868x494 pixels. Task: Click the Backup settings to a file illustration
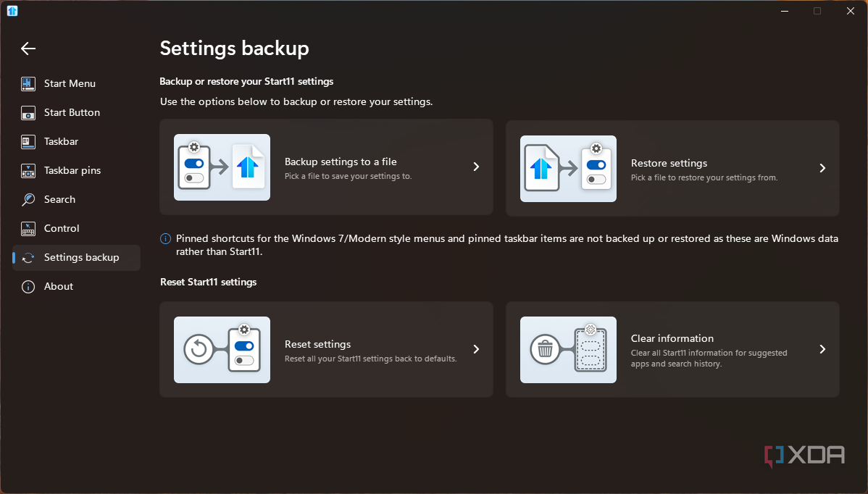(x=222, y=167)
